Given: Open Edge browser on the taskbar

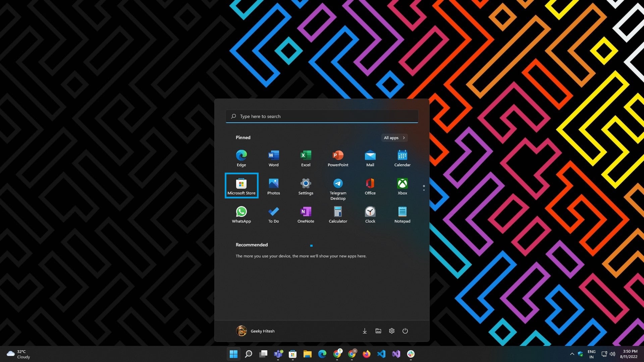Looking at the screenshot, I should tap(322, 354).
